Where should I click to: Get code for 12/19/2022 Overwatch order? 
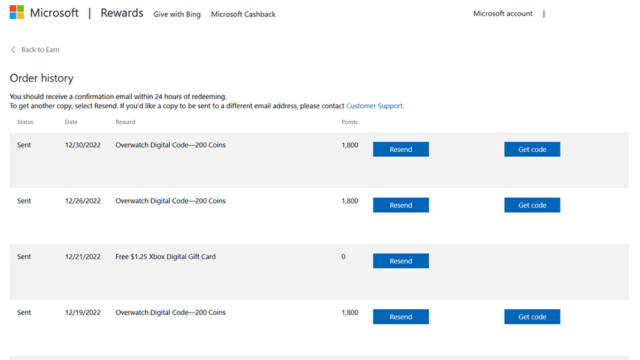coord(532,317)
